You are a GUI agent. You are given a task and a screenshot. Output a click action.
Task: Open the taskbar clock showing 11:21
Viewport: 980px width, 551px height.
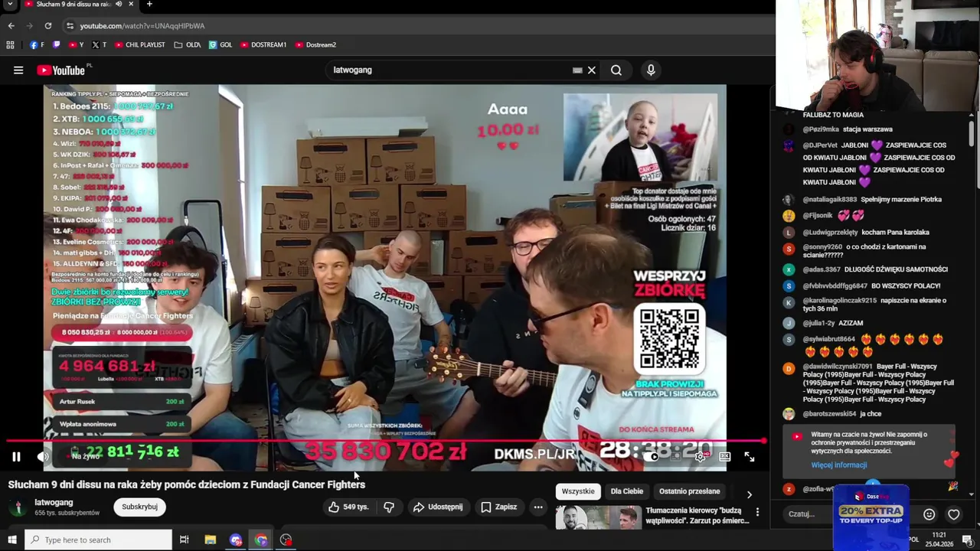[939, 540]
